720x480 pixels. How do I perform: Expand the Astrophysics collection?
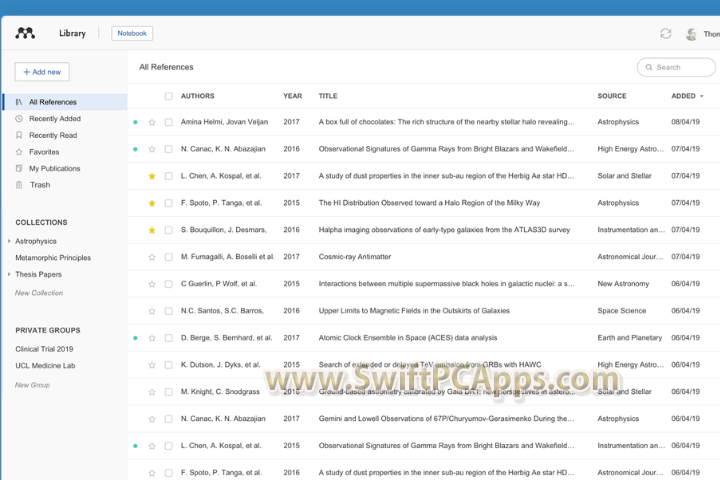(x=9, y=241)
